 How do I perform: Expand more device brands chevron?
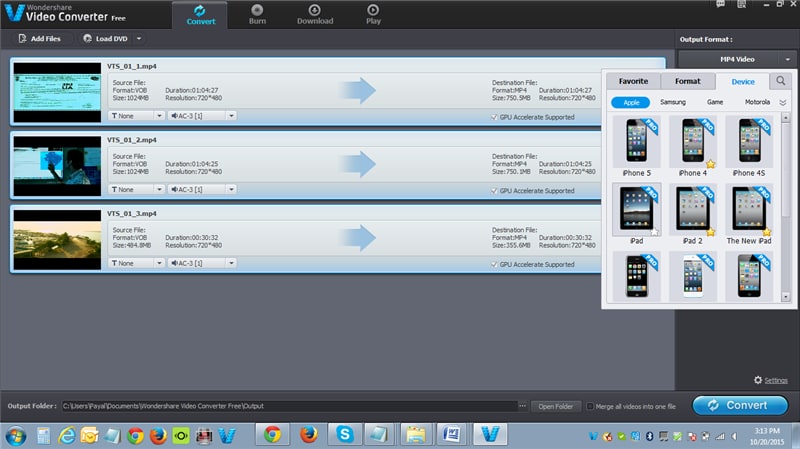(783, 103)
